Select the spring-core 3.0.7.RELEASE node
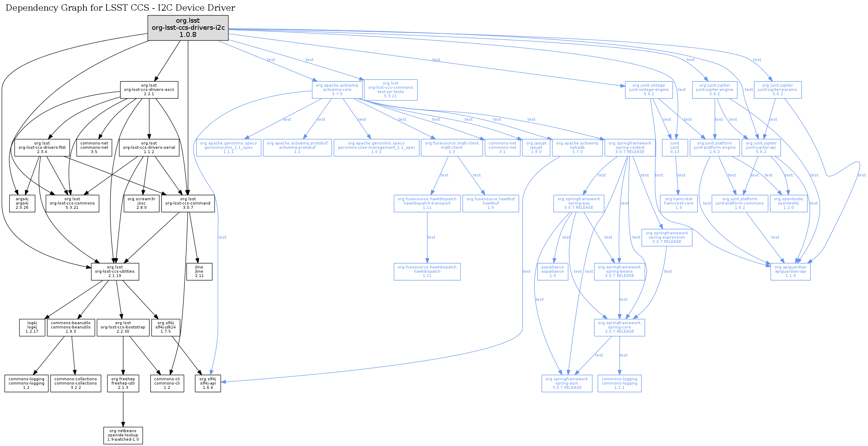This screenshot has height=446, width=868. [619, 327]
